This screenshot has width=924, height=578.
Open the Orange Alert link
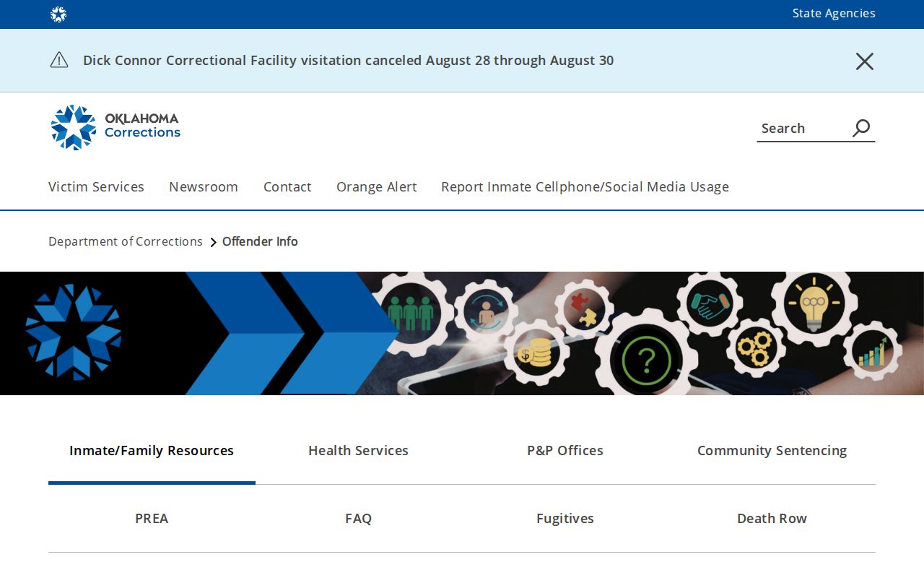pyautogui.click(x=377, y=186)
